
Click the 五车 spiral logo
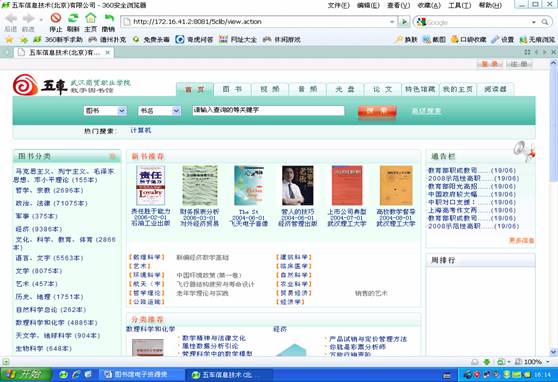pyautogui.click(x=25, y=85)
